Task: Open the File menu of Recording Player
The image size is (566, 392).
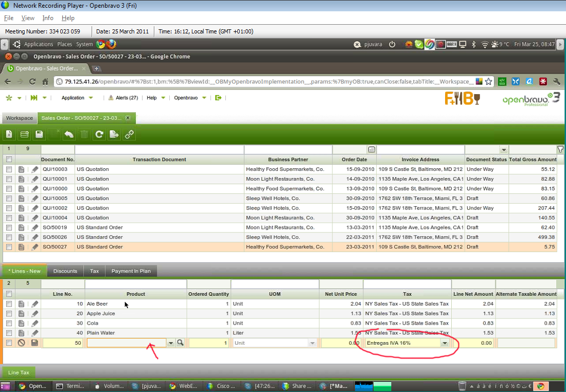Action: (9, 18)
